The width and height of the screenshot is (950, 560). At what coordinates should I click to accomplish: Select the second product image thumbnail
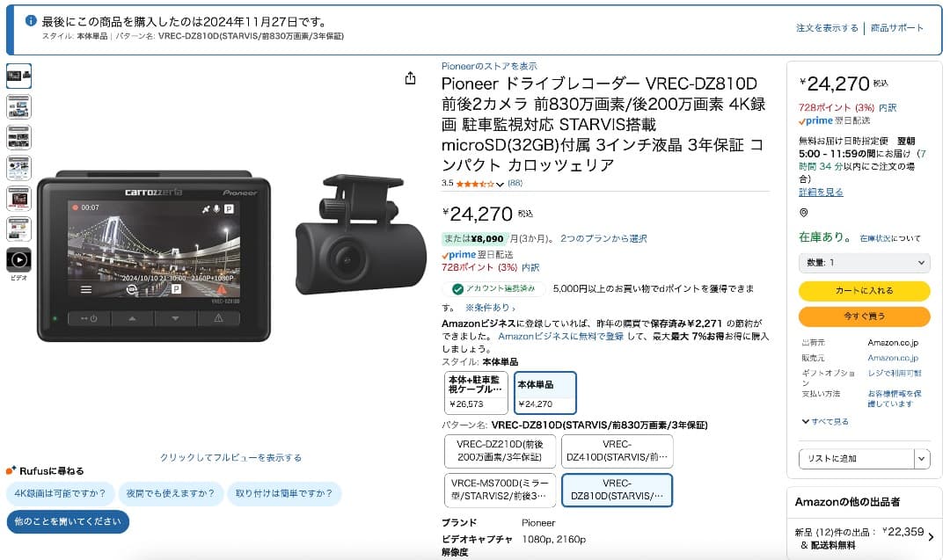[x=18, y=107]
